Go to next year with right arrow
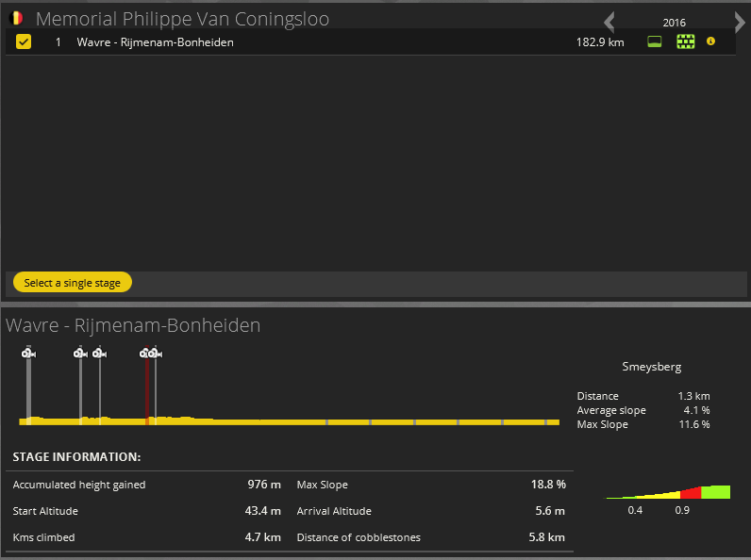Screen dimensions: 751x560 click(x=739, y=23)
